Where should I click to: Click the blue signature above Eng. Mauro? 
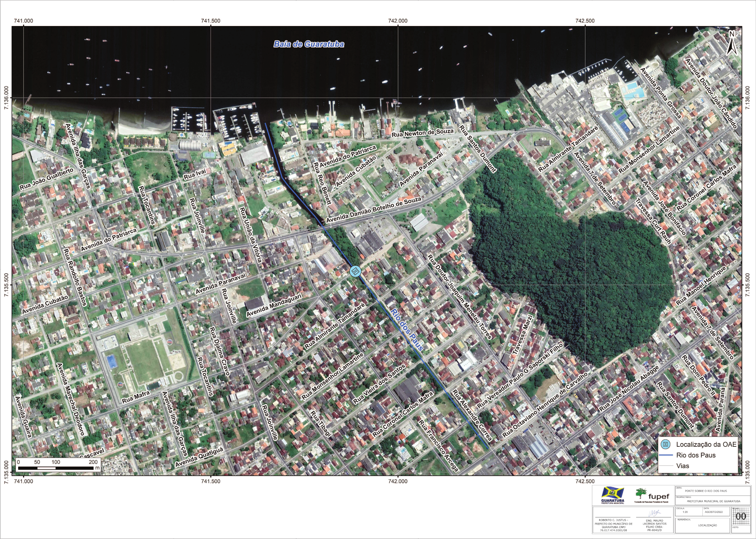654,513
